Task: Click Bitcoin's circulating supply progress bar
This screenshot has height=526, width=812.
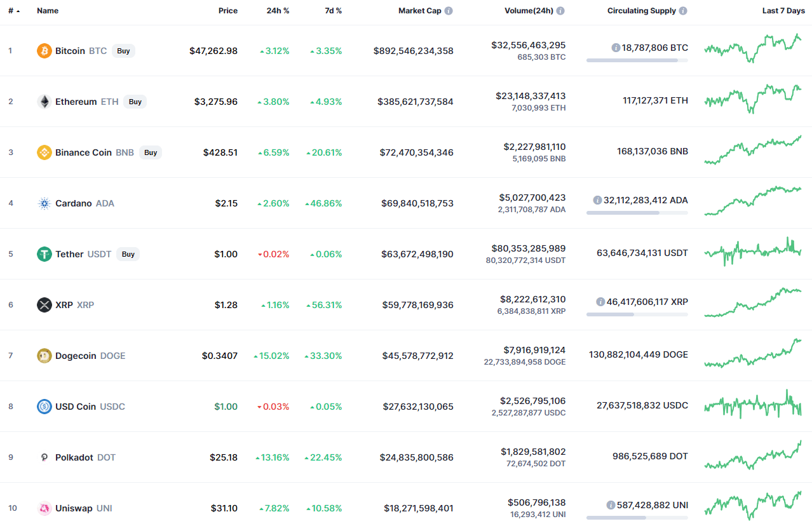Action: (637, 60)
